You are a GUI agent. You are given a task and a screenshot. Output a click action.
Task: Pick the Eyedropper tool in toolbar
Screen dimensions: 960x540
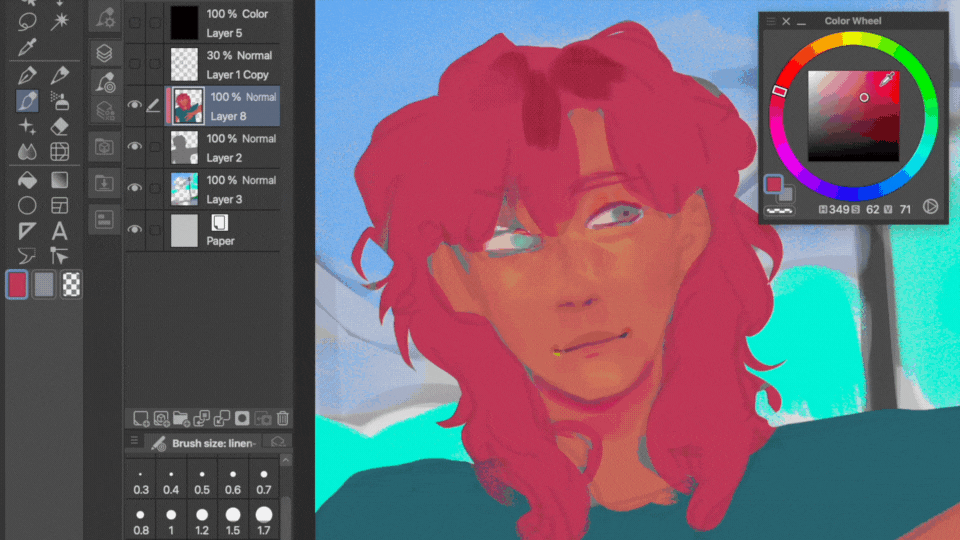click(27, 47)
